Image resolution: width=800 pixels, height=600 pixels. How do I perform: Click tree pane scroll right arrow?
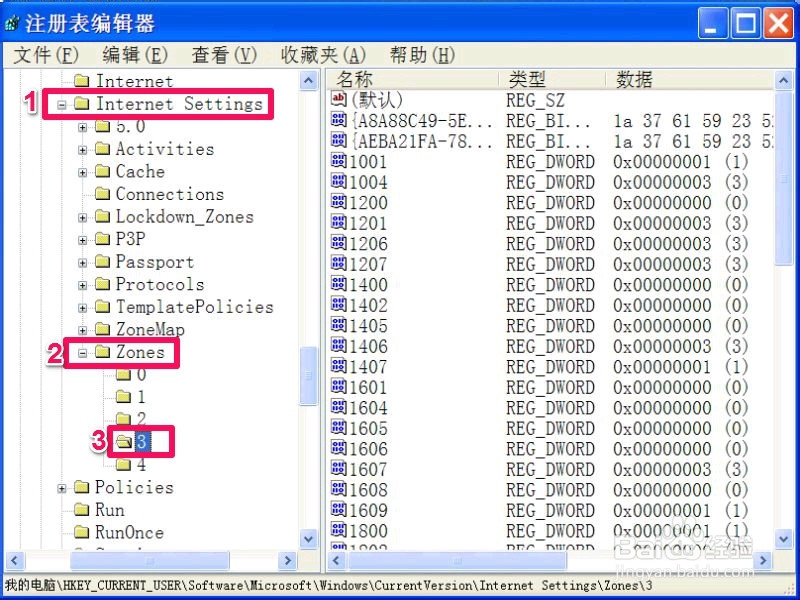tap(288, 561)
